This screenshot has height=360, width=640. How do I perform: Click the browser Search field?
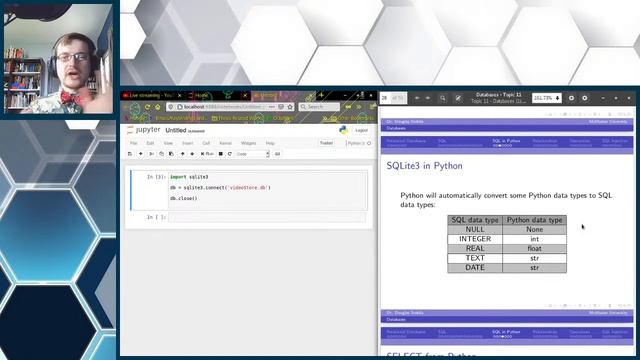pyautogui.click(x=319, y=107)
